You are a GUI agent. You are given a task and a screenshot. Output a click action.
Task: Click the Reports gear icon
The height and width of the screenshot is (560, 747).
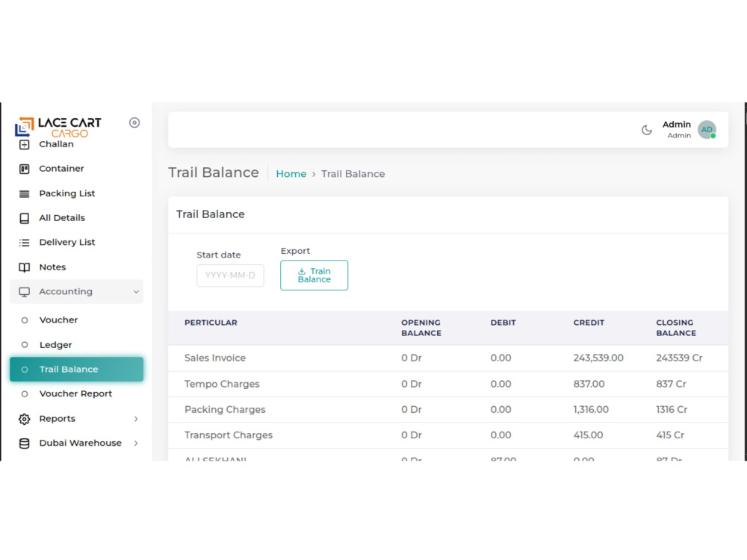click(25, 419)
